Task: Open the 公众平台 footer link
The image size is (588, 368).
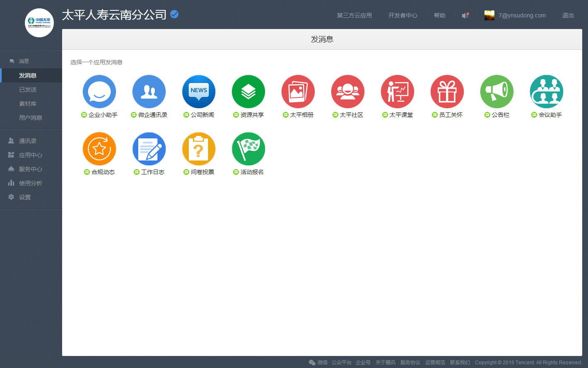Action: click(342, 363)
